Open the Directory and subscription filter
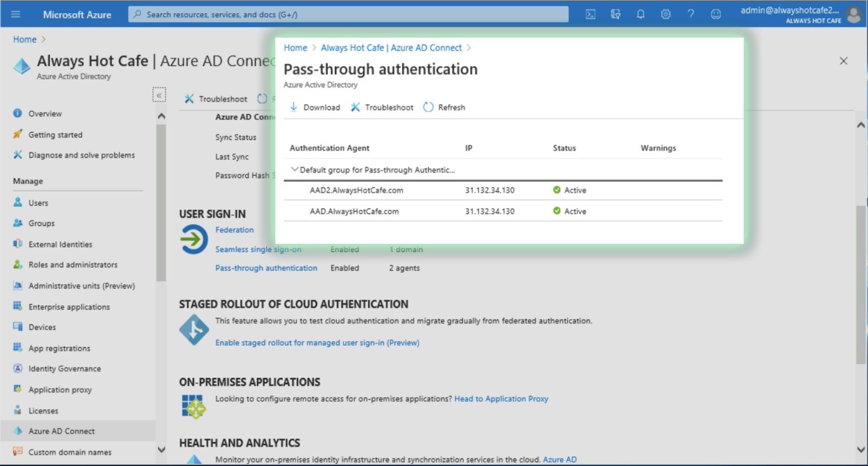 coord(615,14)
